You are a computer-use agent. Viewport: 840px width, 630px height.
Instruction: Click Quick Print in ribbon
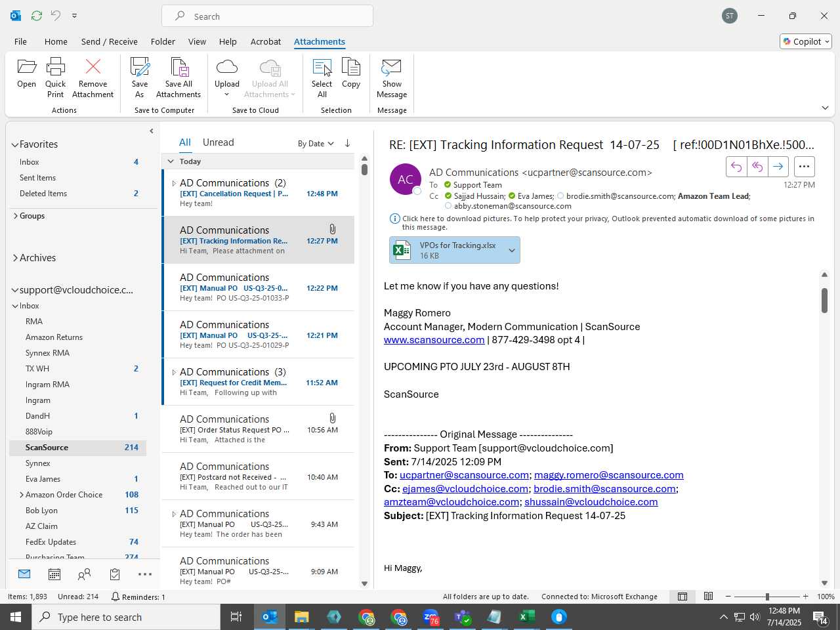[x=56, y=77]
